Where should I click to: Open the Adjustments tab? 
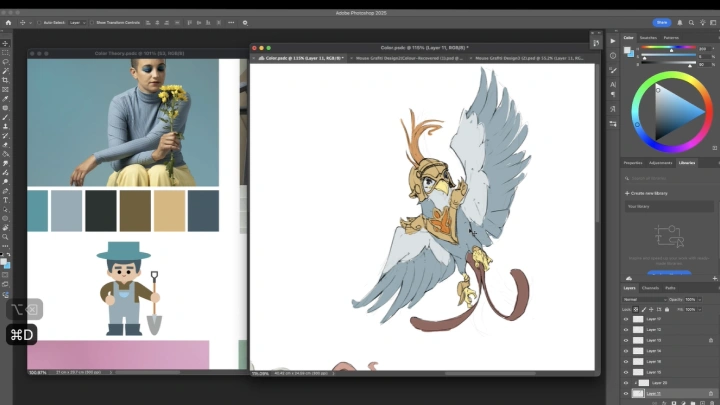pyautogui.click(x=660, y=163)
